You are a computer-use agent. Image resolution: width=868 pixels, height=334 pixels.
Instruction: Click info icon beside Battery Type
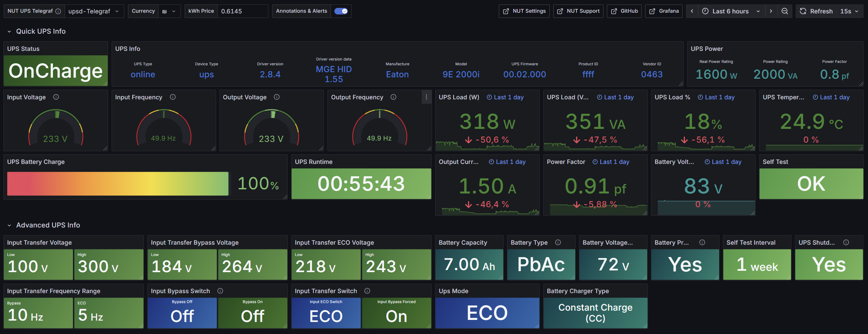(558, 242)
